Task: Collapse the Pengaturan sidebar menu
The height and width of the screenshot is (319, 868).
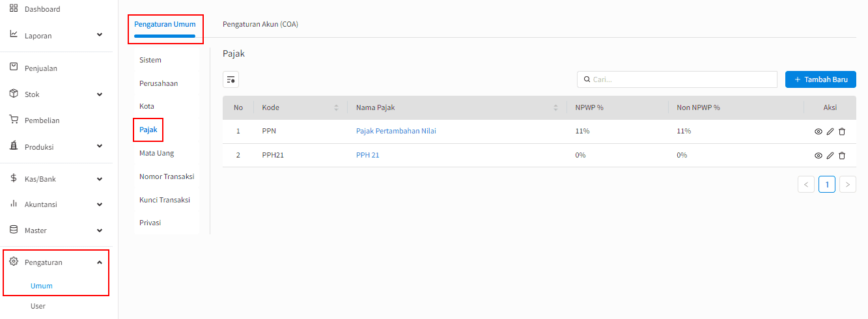Action: (100, 262)
